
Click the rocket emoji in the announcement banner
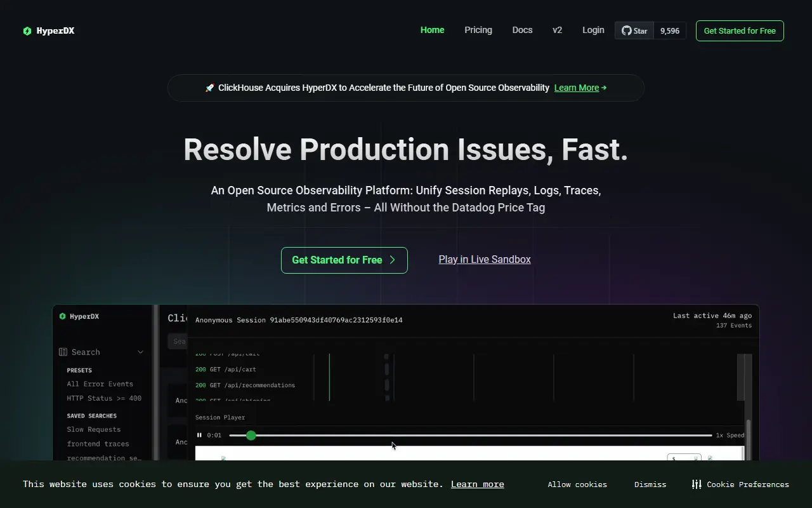(210, 88)
